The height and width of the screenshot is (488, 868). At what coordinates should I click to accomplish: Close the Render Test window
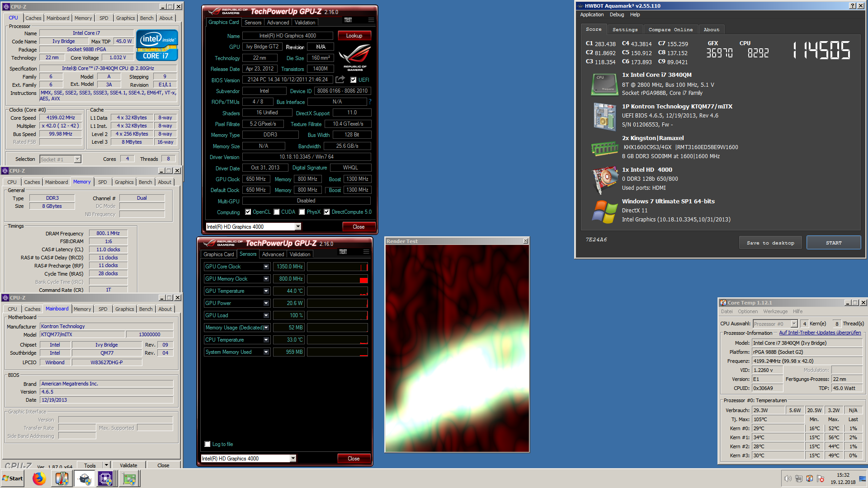pos(525,241)
